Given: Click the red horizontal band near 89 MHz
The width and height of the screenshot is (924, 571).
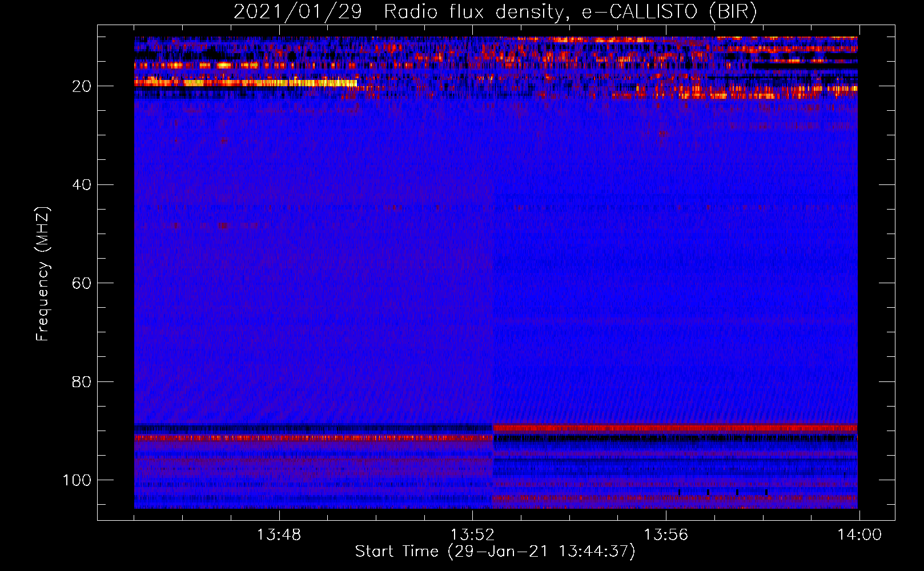Looking at the screenshot, I should 675,428.
